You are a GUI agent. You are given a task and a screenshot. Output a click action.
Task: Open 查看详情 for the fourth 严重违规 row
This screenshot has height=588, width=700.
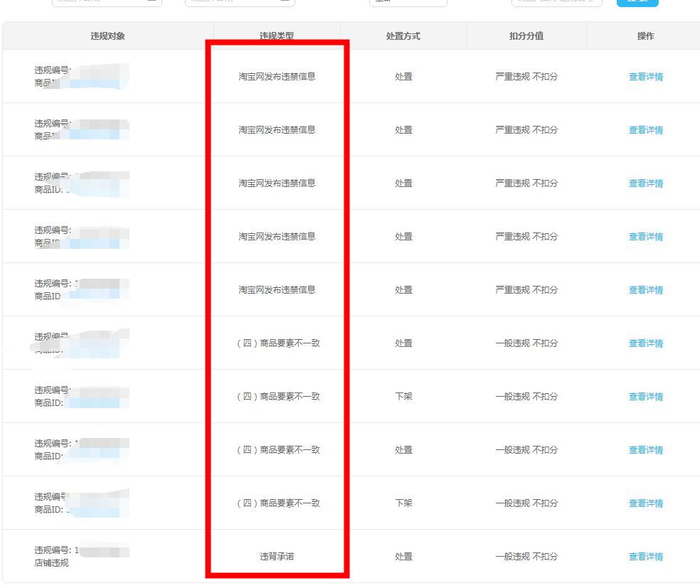[x=645, y=236]
